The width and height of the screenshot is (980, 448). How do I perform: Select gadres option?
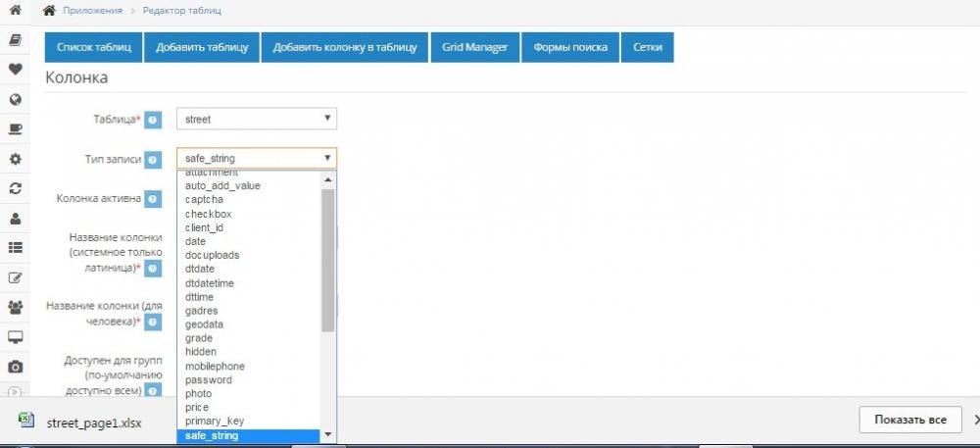[249, 311]
